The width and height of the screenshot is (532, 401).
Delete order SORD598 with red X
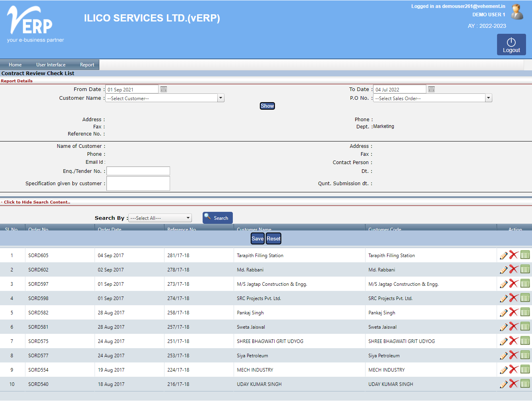(x=514, y=298)
